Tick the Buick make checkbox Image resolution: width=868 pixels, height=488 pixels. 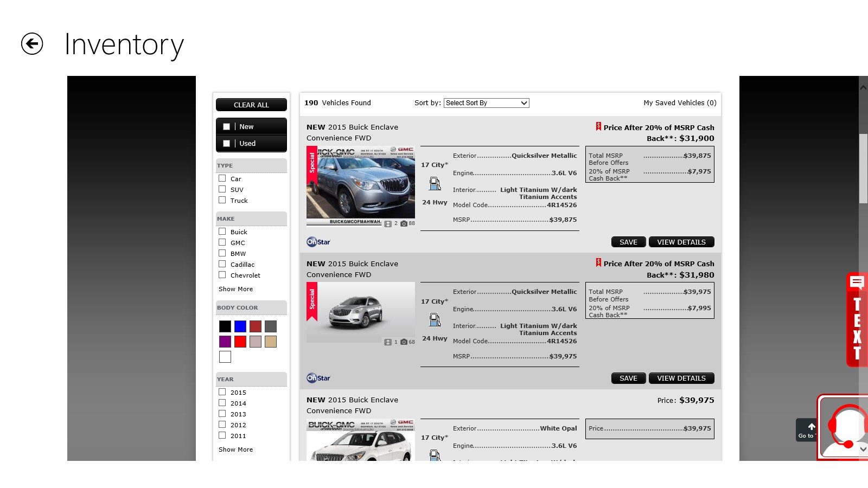click(222, 232)
